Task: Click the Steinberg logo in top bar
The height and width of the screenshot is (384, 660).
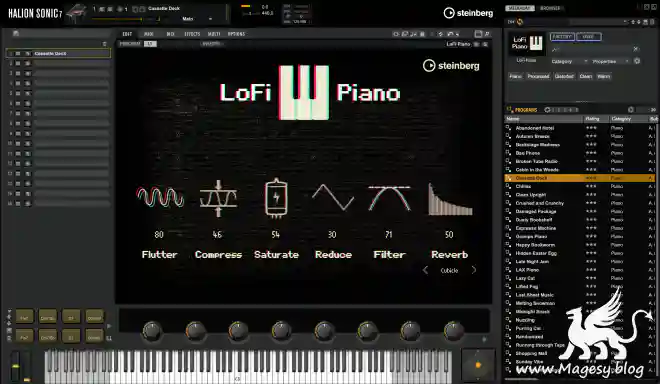Action: [x=468, y=13]
